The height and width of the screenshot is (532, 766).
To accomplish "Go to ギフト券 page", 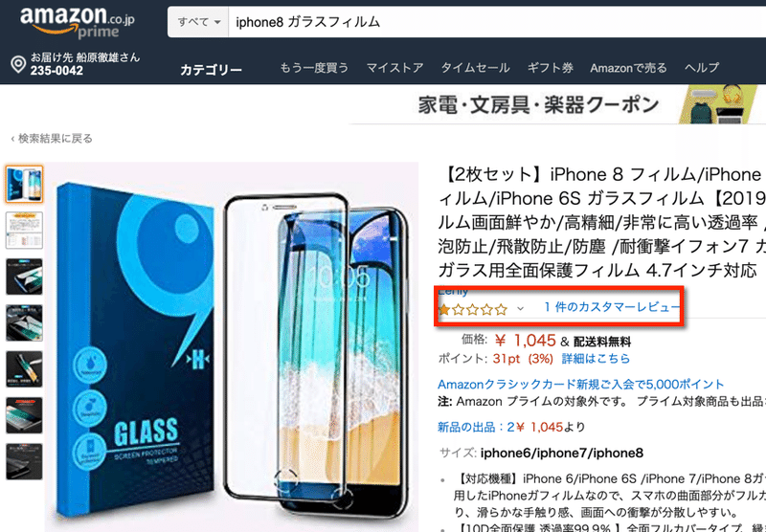I will tap(550, 68).
